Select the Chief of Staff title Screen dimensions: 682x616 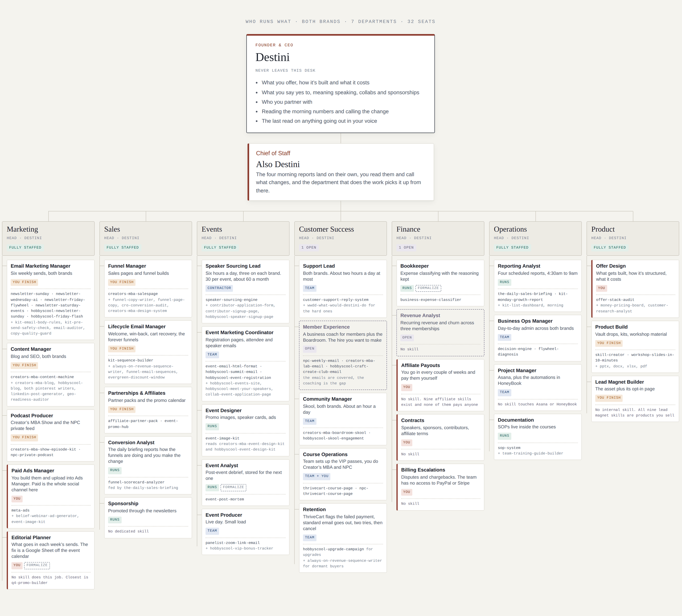(x=273, y=153)
